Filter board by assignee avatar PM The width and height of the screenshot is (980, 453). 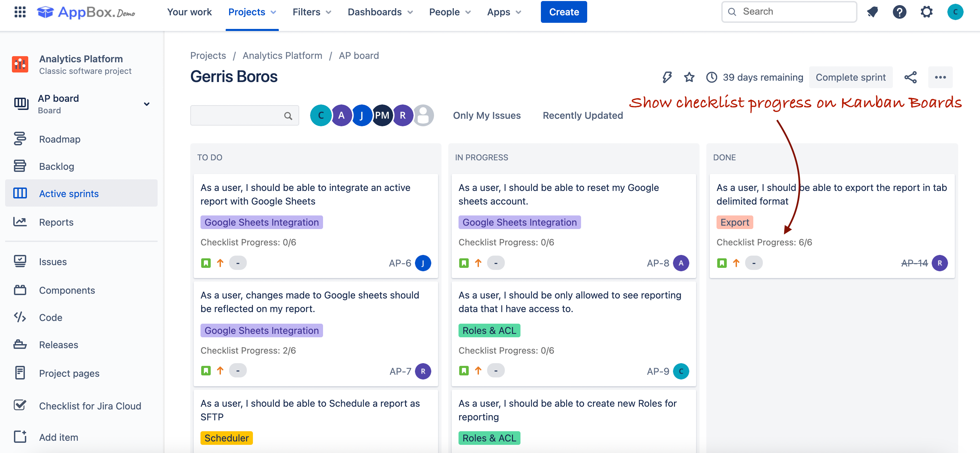click(382, 115)
